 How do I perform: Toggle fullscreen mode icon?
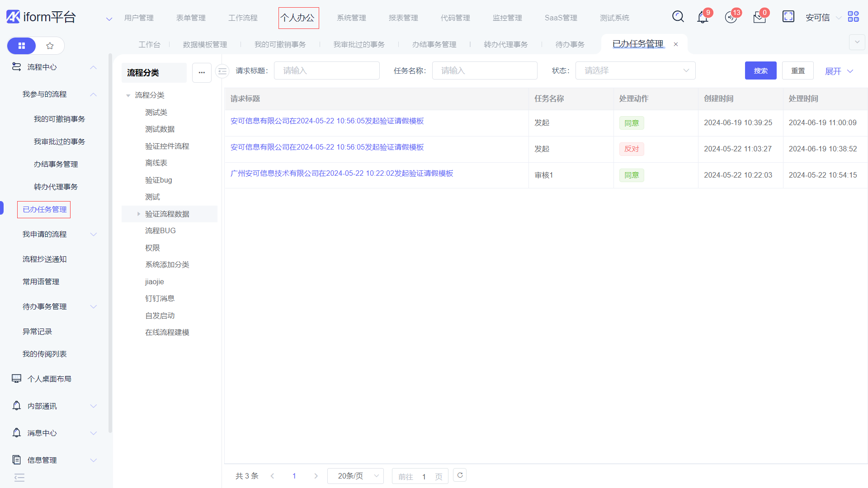click(788, 17)
